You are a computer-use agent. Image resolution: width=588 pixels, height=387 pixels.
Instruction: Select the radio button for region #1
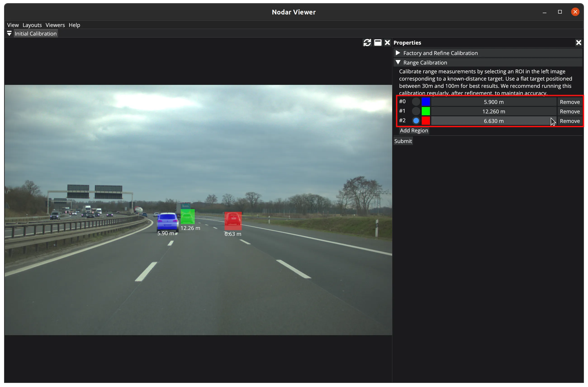pyautogui.click(x=416, y=111)
